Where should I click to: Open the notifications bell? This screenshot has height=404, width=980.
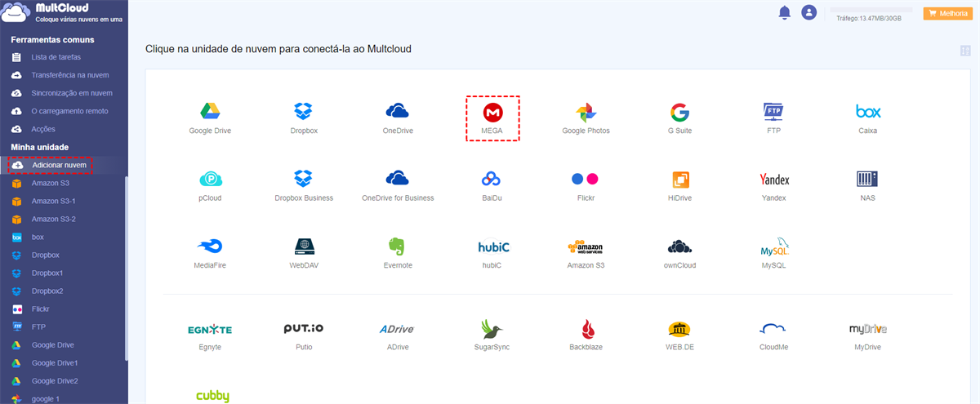click(x=785, y=12)
